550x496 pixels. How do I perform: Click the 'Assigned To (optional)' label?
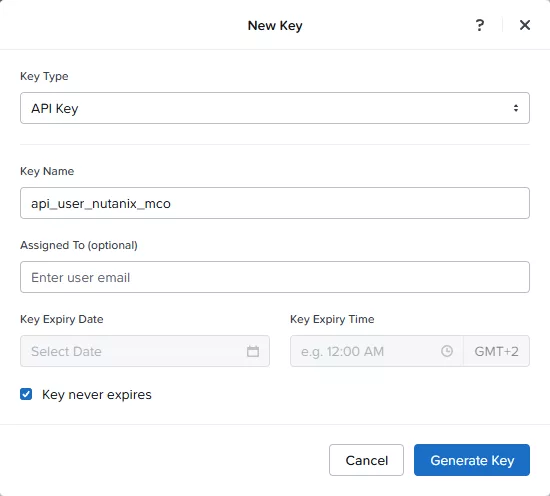79,245
